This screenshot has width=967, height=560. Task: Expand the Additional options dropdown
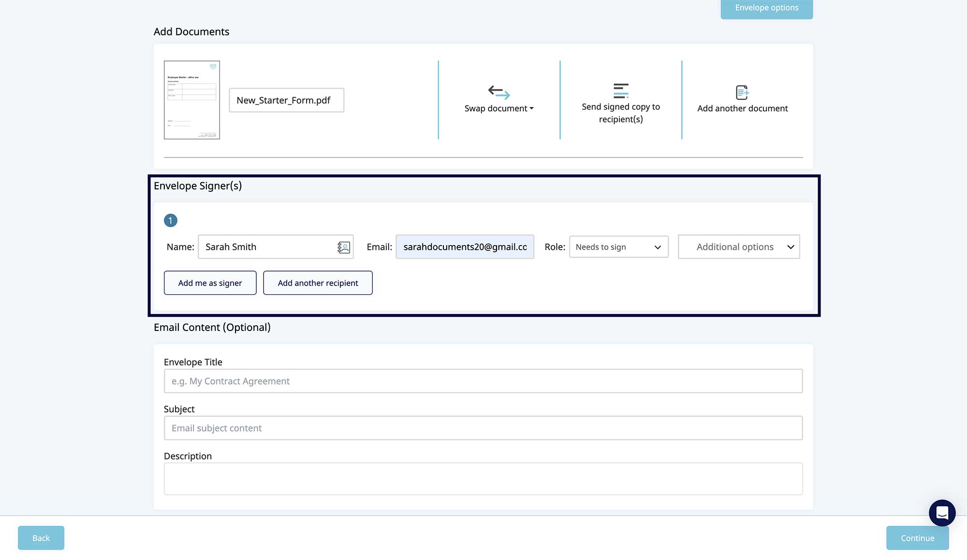[x=739, y=247]
